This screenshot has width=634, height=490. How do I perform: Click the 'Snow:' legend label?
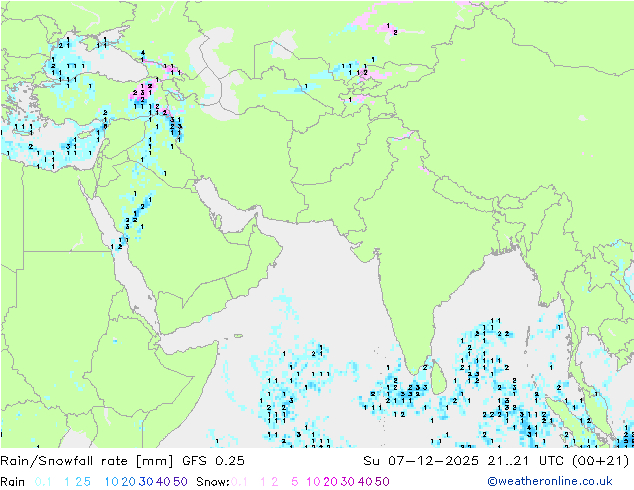click(213, 482)
